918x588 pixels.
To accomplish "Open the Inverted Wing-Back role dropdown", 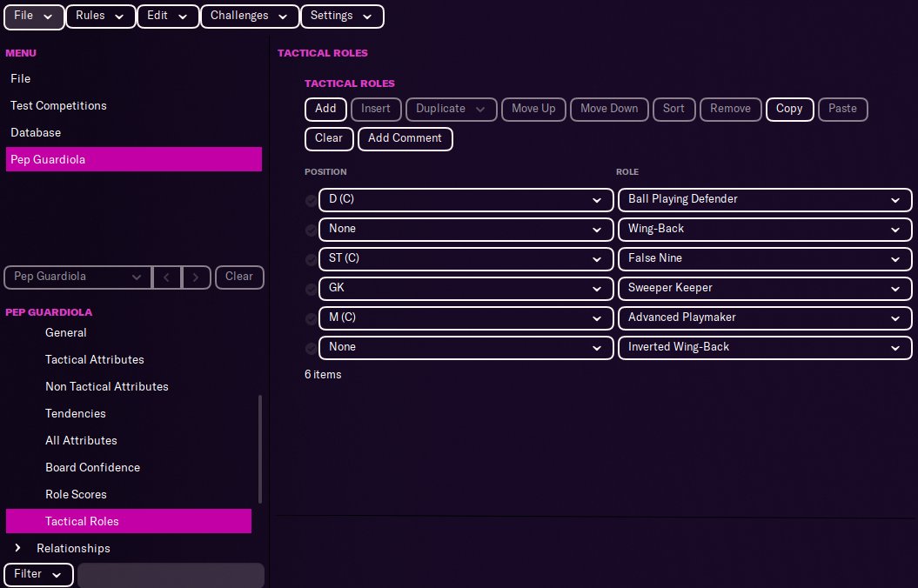I will [765, 348].
